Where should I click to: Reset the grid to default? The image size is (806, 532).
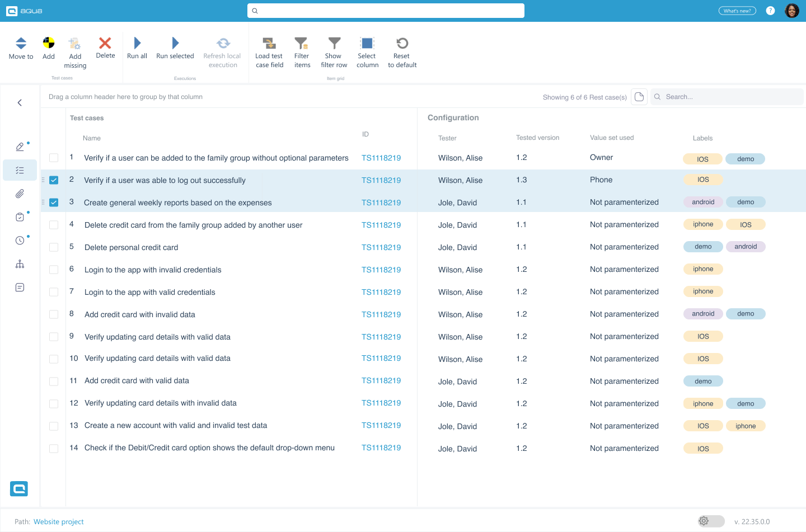tap(402, 50)
